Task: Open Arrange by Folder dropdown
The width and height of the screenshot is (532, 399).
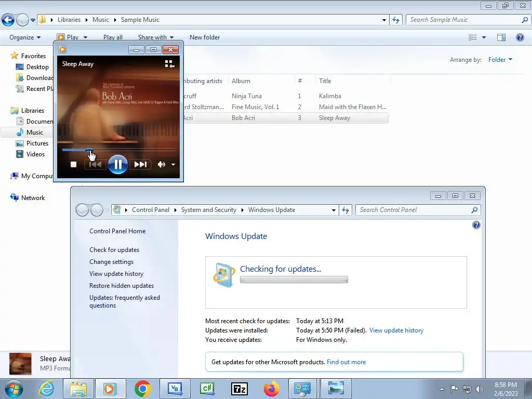Action: [500, 60]
